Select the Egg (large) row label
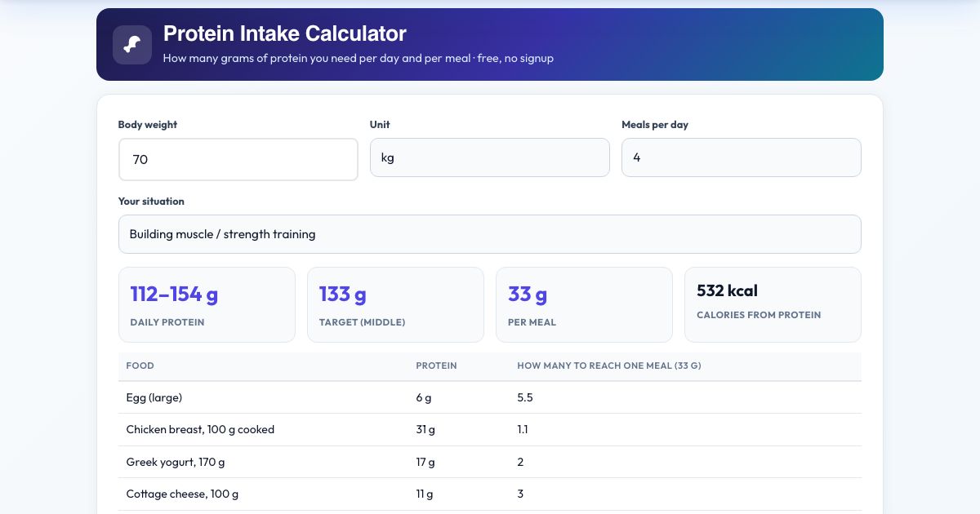This screenshot has height=514, width=980. click(154, 397)
